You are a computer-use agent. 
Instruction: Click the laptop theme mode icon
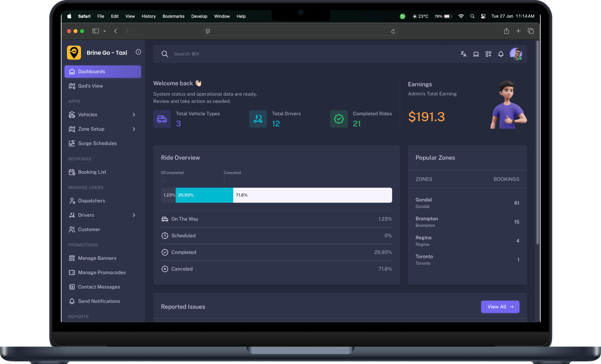(476, 54)
